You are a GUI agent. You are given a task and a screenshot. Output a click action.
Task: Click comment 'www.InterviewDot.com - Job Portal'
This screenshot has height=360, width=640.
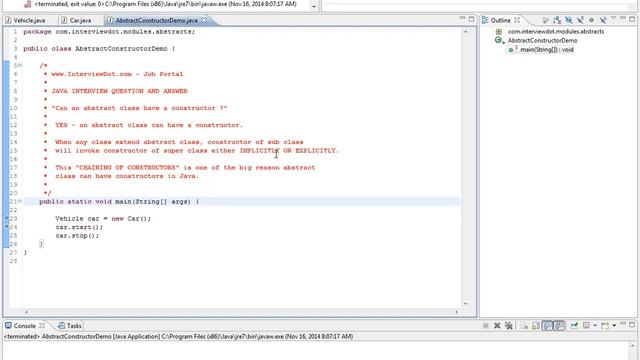click(117, 74)
